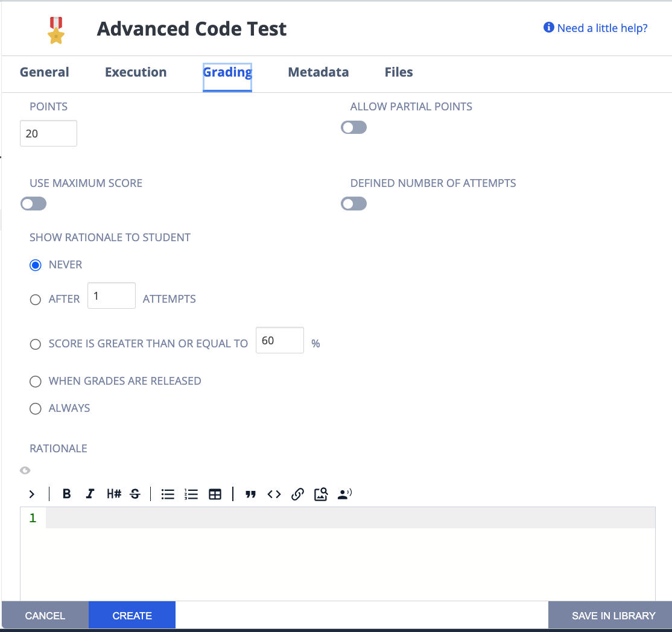The width and height of the screenshot is (672, 632).
Task: Open the Metadata tab
Action: tap(318, 72)
